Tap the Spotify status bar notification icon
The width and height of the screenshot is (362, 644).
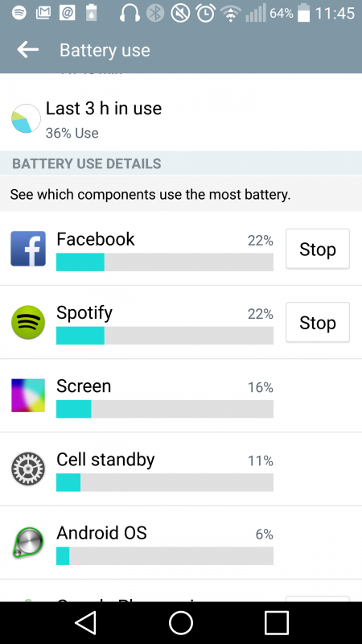click(x=19, y=13)
